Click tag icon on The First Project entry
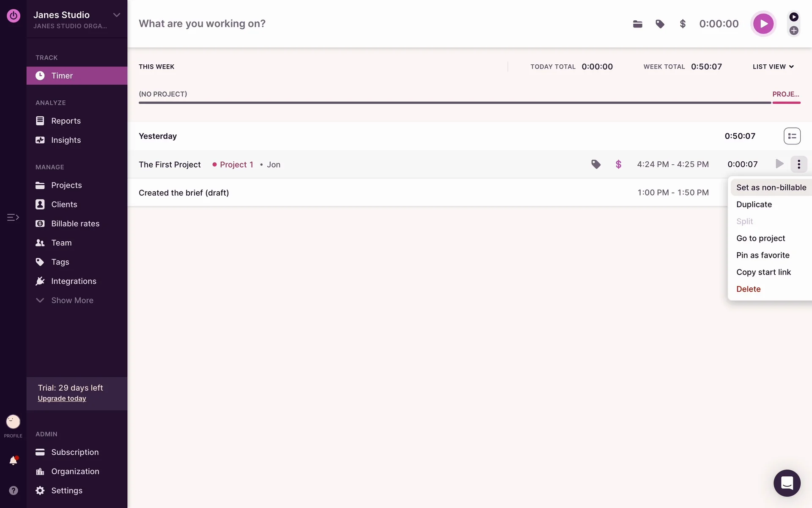Image resolution: width=812 pixels, height=508 pixels. tap(595, 164)
